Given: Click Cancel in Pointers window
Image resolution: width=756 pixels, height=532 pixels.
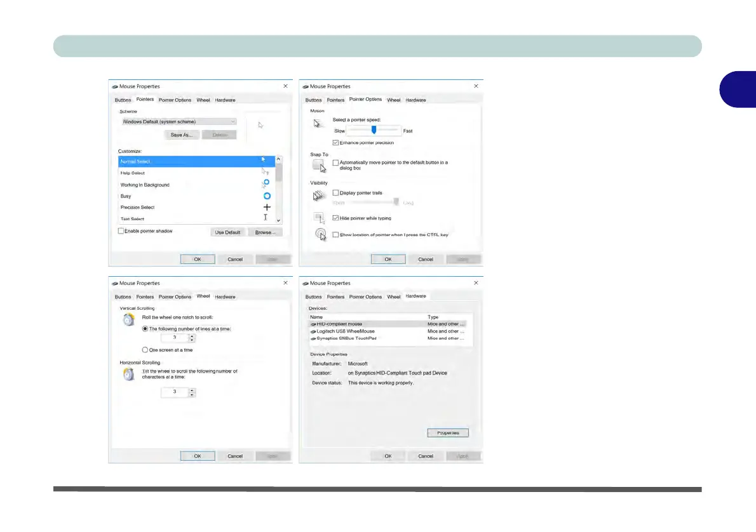Looking at the screenshot, I should point(235,259).
